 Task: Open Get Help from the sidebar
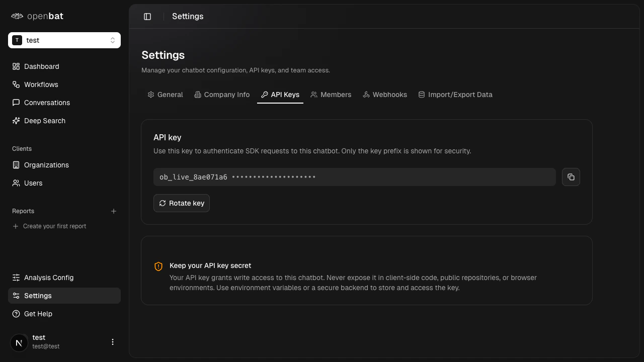pos(38,314)
